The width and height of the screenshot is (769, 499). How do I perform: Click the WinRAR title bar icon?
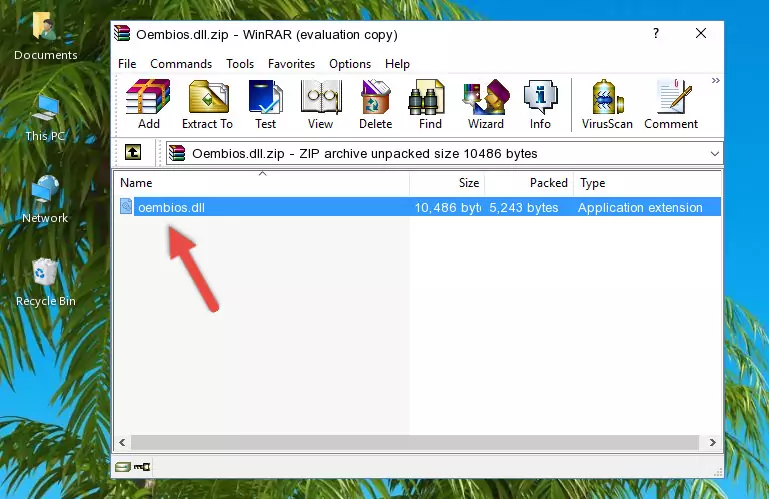click(x=122, y=34)
